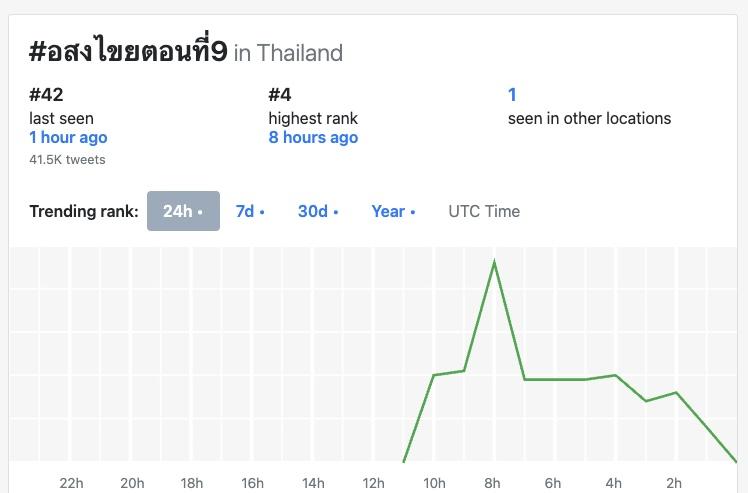Screen dimensions: 748x493
Task: Click the hashtag title heading
Action: pyautogui.click(x=127, y=52)
